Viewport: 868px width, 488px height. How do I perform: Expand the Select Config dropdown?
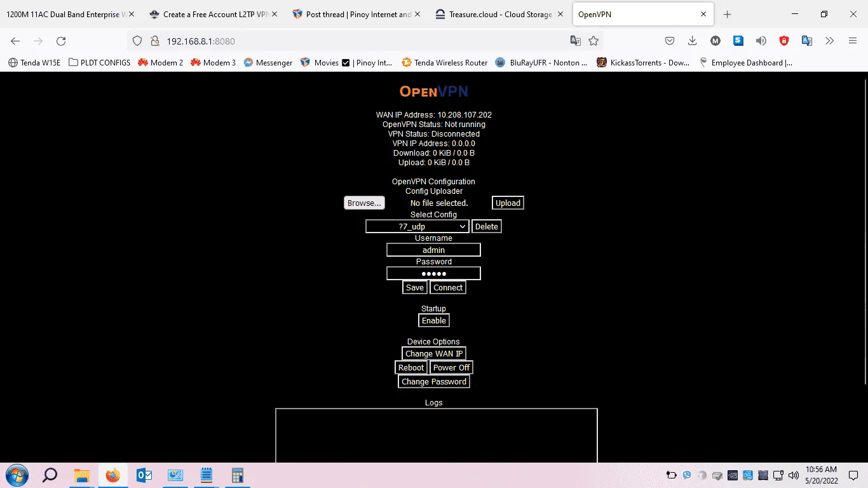[x=417, y=226]
